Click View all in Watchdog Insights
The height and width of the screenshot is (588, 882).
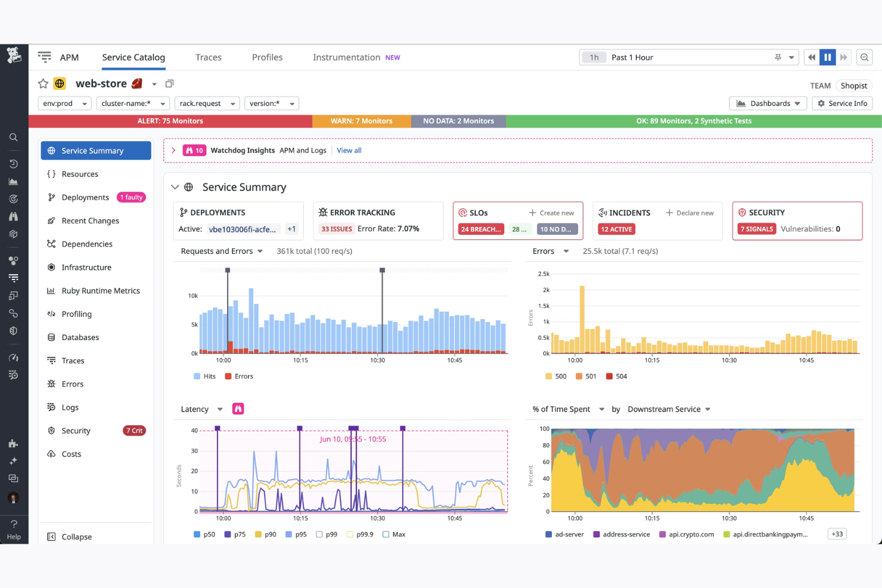[x=349, y=150]
